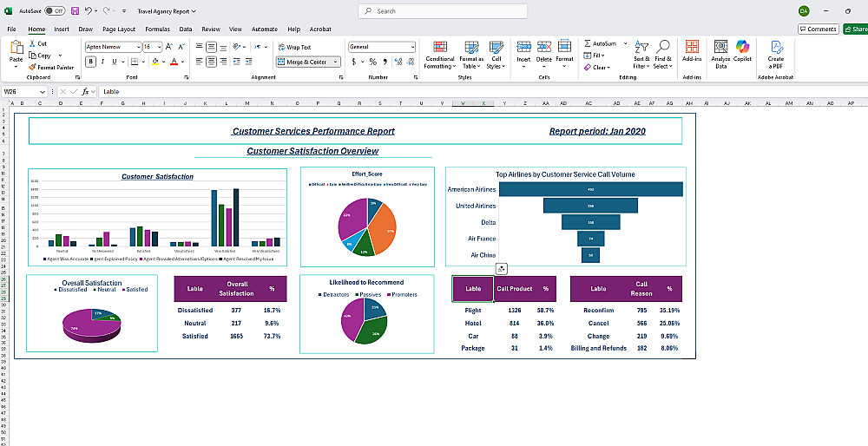Screen dimensions: 868x446
Task: Click the Undo arrow
Action: coord(89,11)
